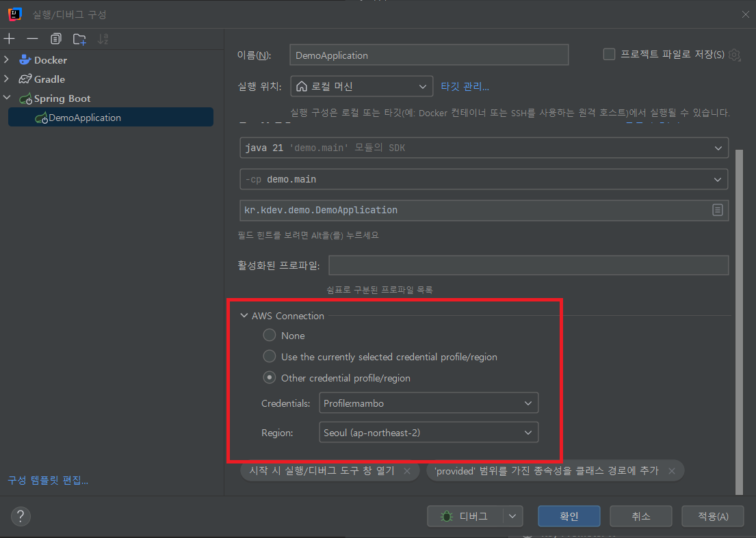Click the active profiles input field
756x538 pixels.
[x=528, y=265]
